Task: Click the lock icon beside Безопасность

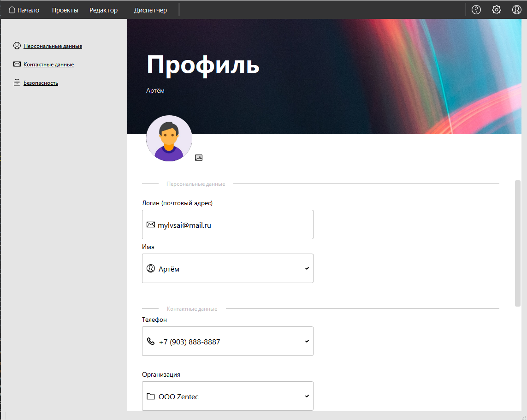Action: click(x=17, y=82)
